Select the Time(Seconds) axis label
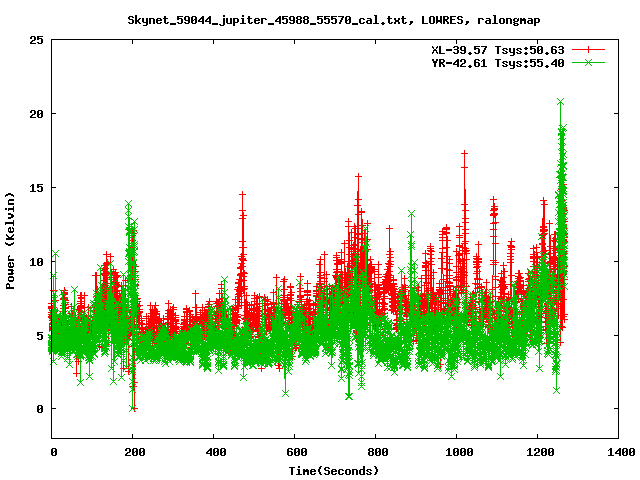 point(333,471)
